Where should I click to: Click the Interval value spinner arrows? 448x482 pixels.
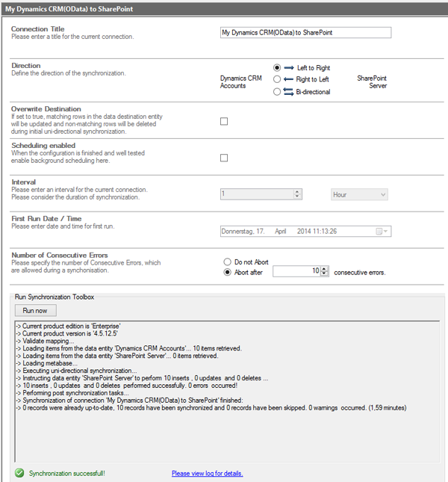point(297,194)
